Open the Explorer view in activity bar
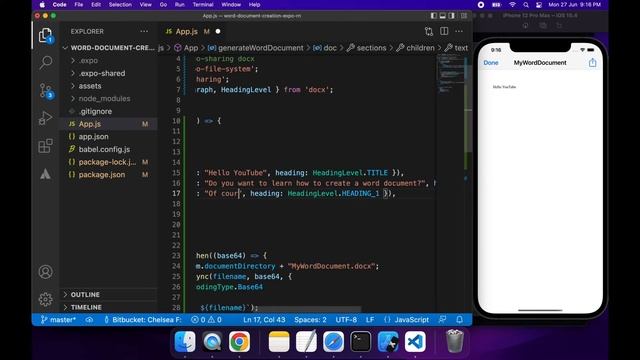 [x=45, y=36]
